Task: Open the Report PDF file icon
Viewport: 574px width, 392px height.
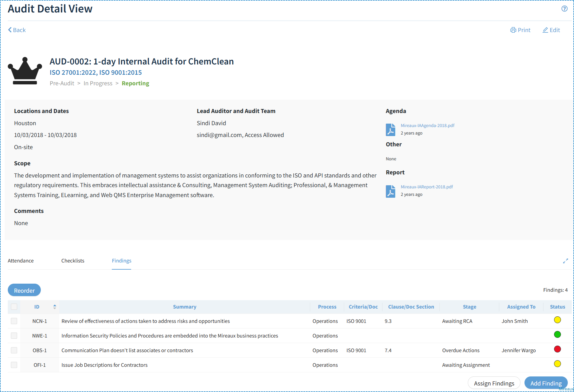Action: click(x=391, y=191)
